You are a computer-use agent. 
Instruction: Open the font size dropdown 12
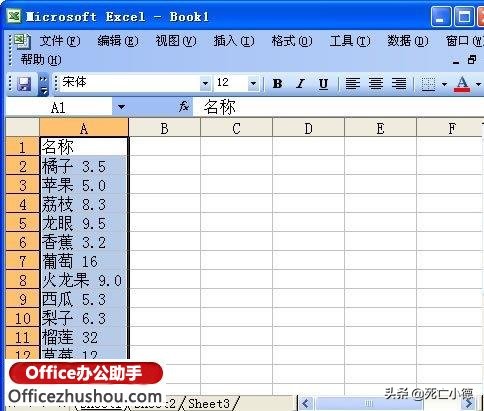[x=253, y=83]
